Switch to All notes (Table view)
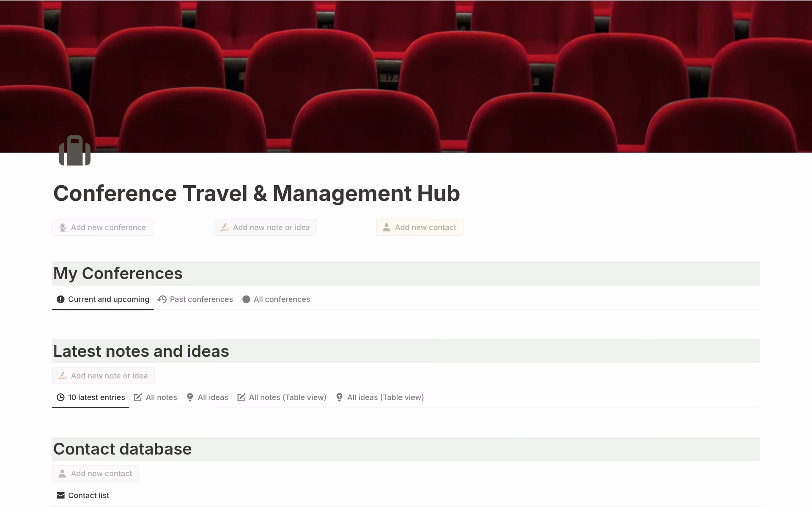The height and width of the screenshot is (507, 812). click(x=287, y=397)
